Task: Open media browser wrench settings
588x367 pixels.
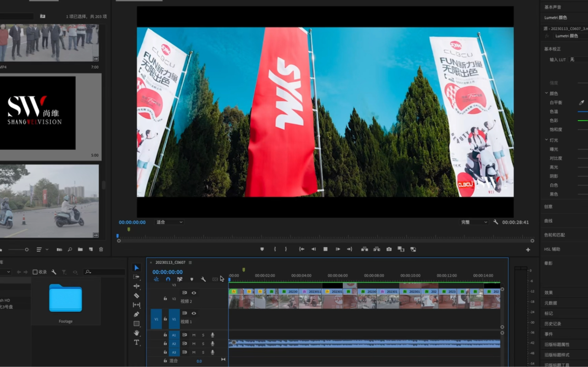Action: click(x=54, y=272)
